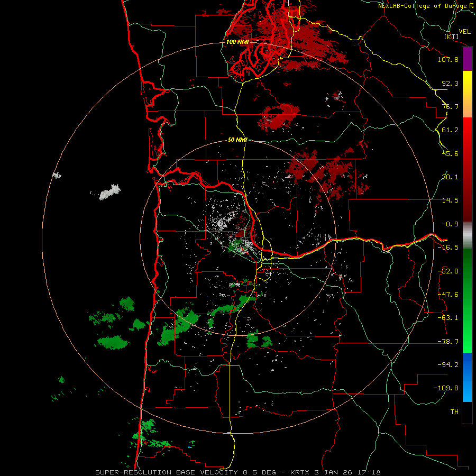Viewport: 476px width, 476px height.
Task: Click the 30.1 scale value
Action: [450, 177]
